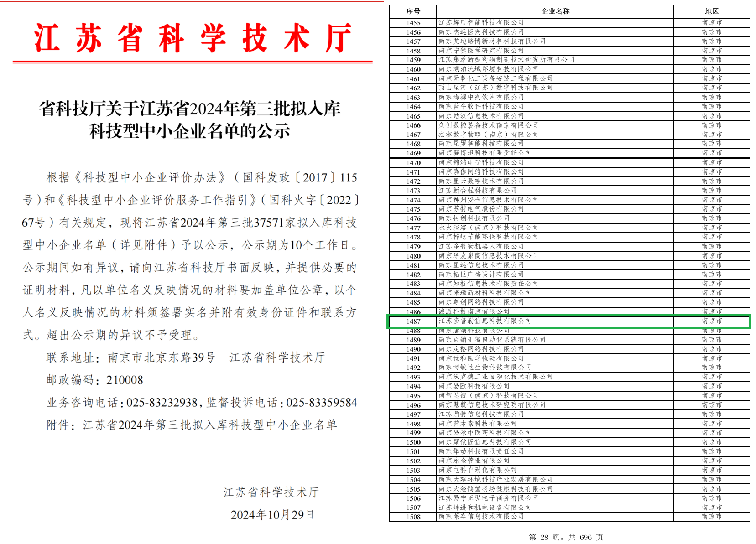The image size is (756, 544).
Task: Click company 南京尊创网络科技有限公司
Action: tap(481, 302)
